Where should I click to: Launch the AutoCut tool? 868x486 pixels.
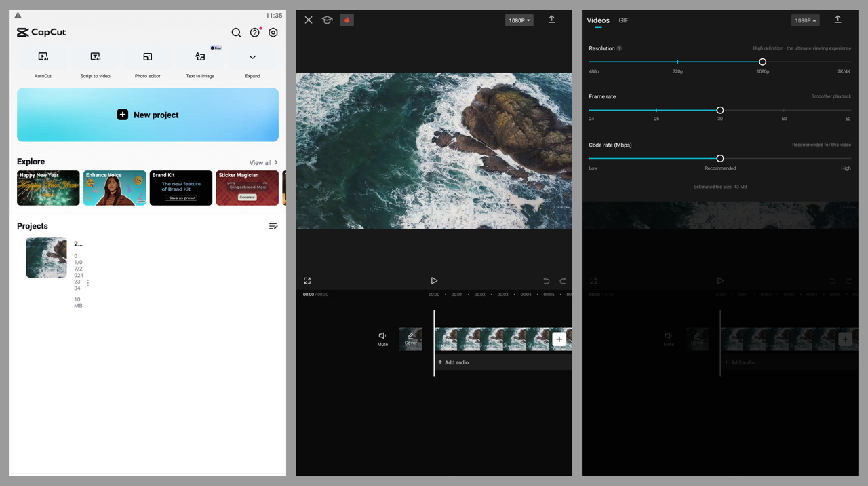click(x=43, y=62)
